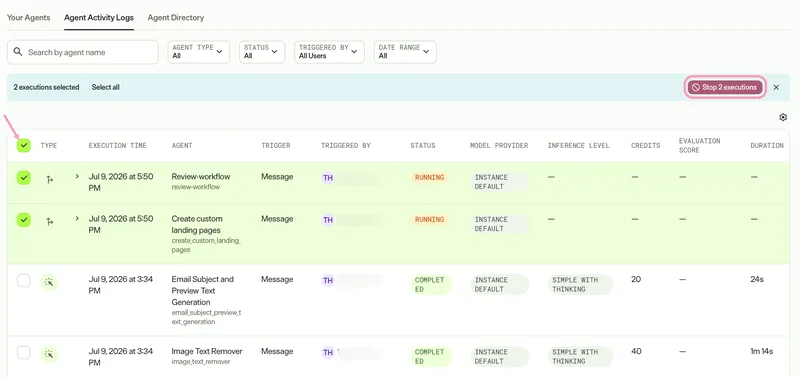Uncheck the Review-workflow row checkbox

tap(24, 178)
